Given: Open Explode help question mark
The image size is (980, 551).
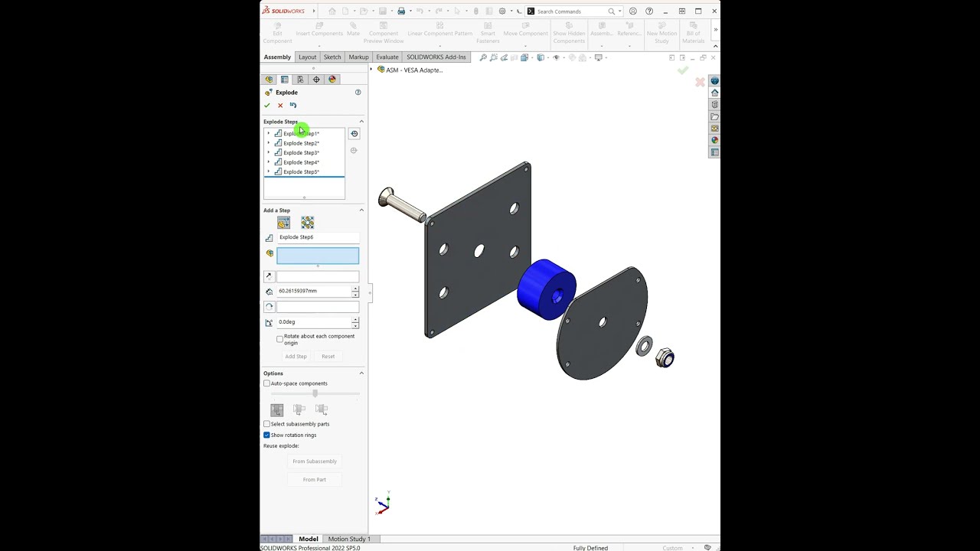Looking at the screenshot, I should [358, 92].
